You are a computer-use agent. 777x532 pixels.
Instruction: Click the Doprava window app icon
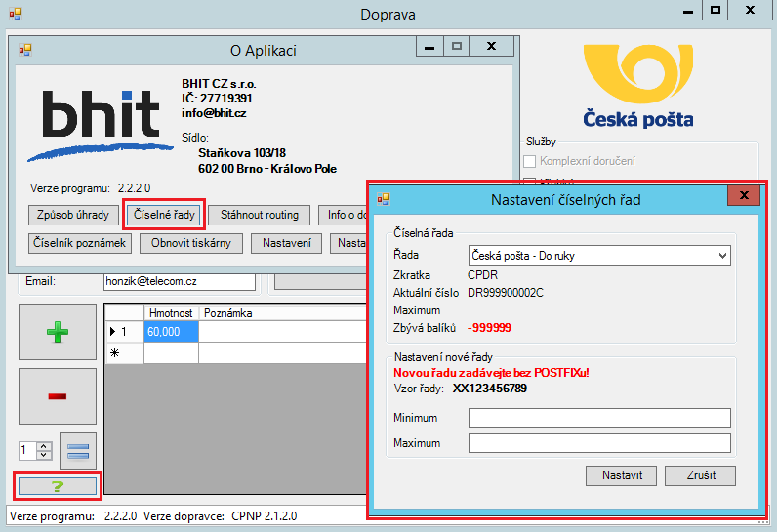(x=16, y=14)
